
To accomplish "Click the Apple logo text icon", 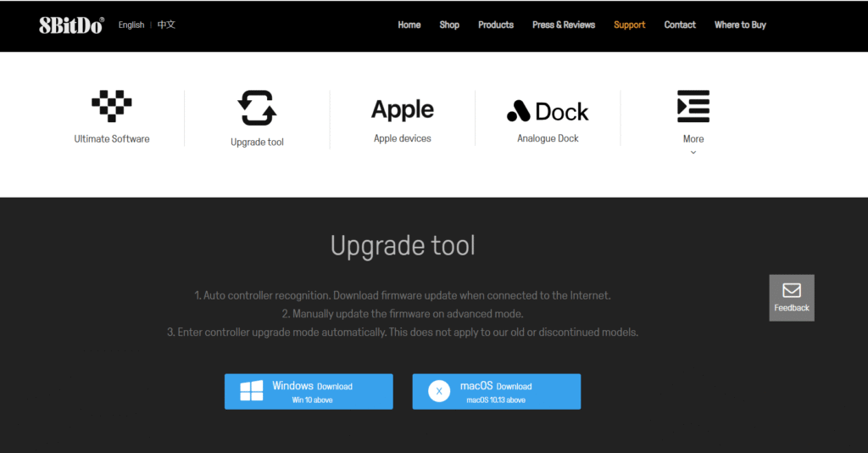I will click(403, 109).
